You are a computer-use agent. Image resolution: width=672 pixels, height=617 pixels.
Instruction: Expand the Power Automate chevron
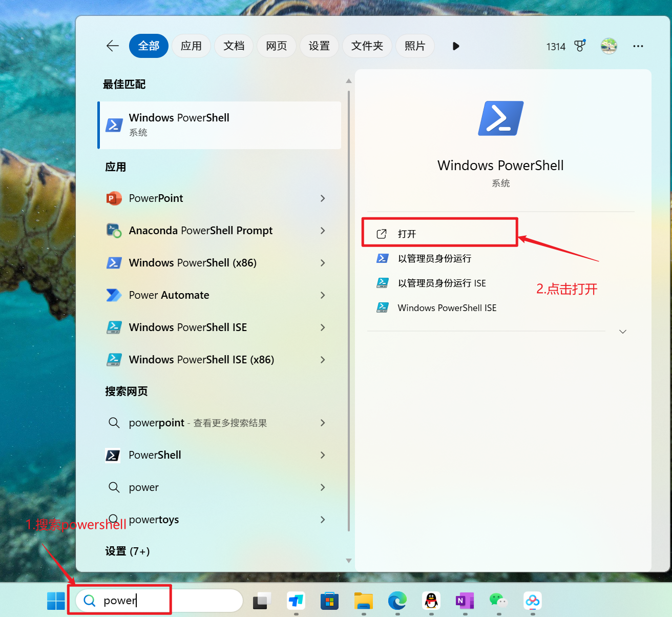pos(323,295)
